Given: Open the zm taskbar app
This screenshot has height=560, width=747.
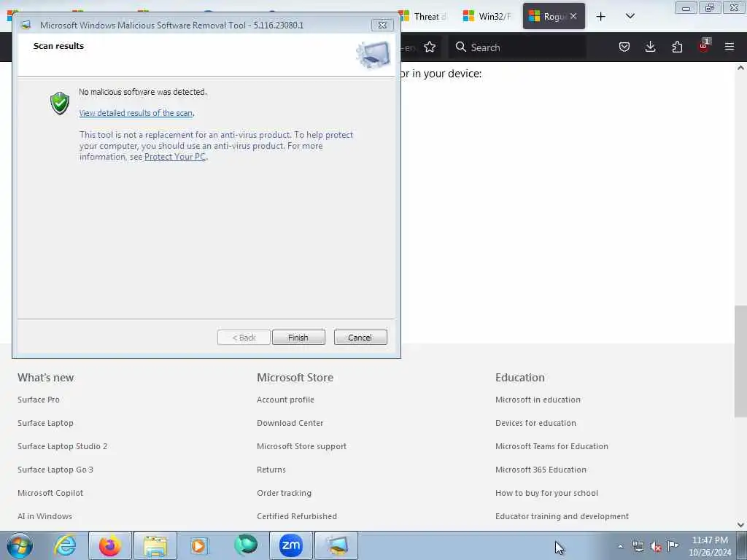Looking at the screenshot, I should point(290,545).
